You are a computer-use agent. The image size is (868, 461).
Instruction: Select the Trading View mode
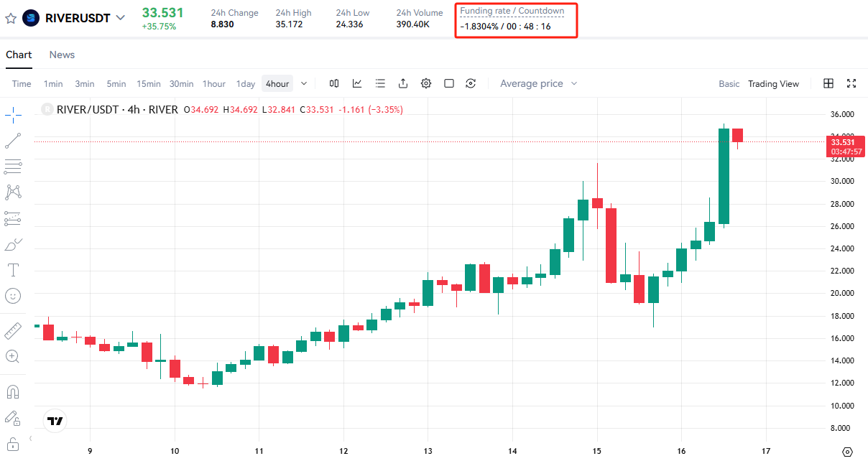773,84
